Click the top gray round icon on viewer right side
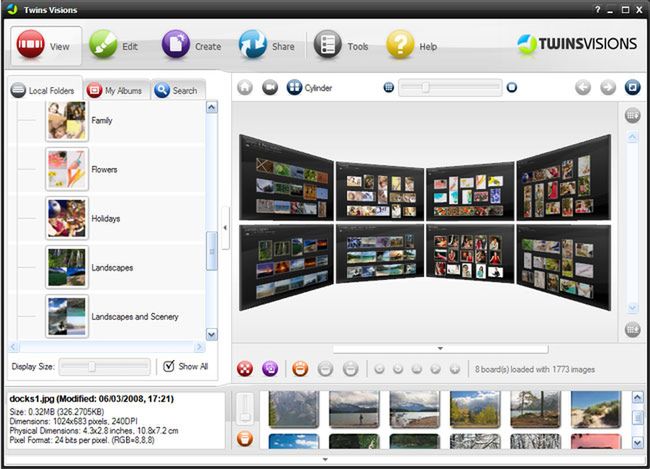 point(633,115)
